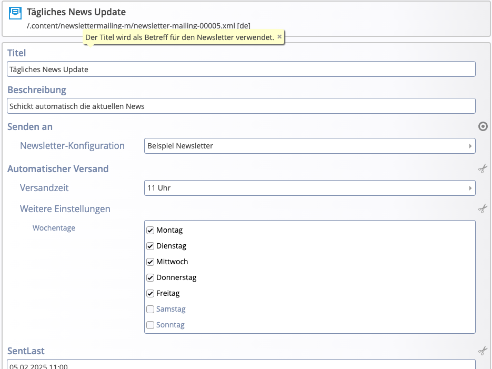Uncheck the Dienstag checkbox
The height and width of the screenshot is (369, 492).
150,246
